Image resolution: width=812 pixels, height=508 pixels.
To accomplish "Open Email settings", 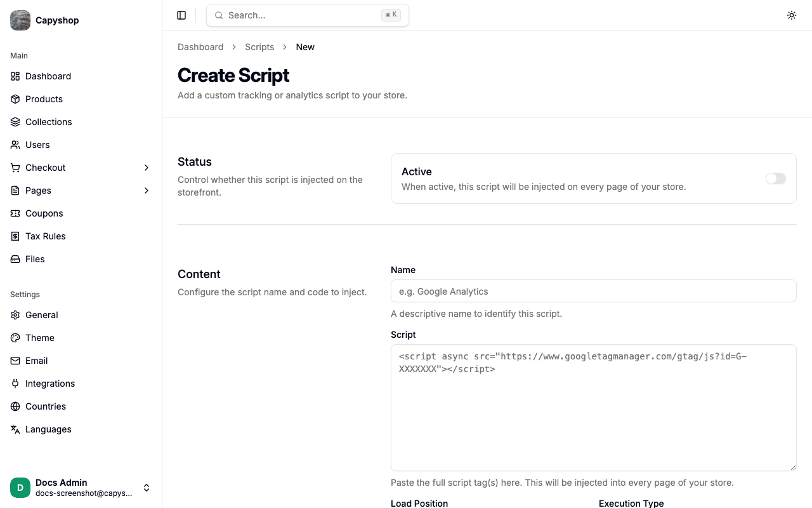I will point(81,361).
